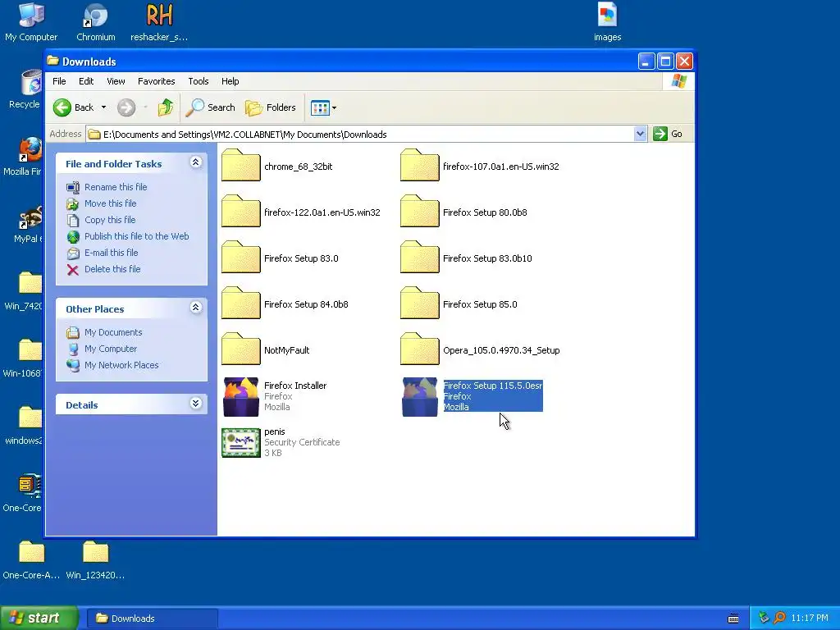Screen dimensions: 840x630
Task: Select Firefox Setup 80.0b8 folder icon
Action: pos(420,212)
